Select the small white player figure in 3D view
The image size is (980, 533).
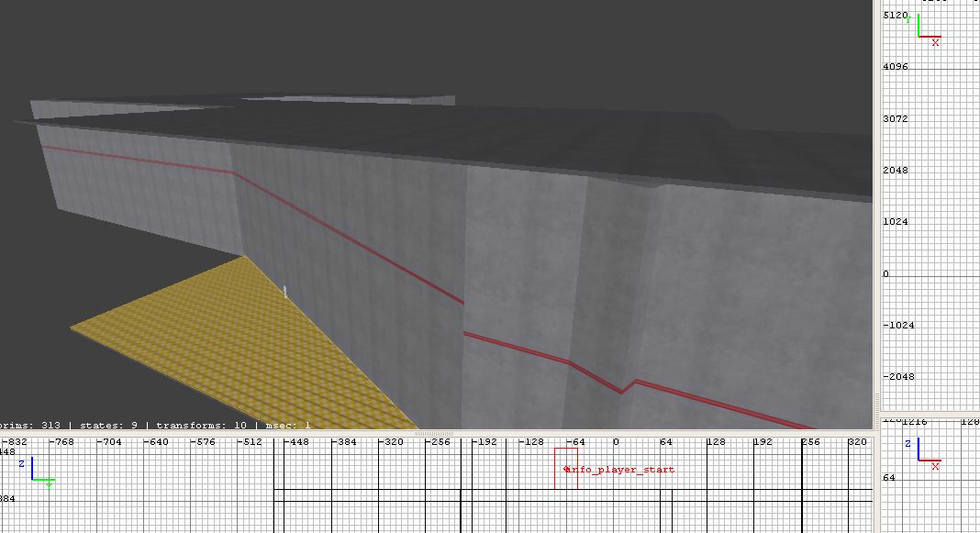[285, 291]
